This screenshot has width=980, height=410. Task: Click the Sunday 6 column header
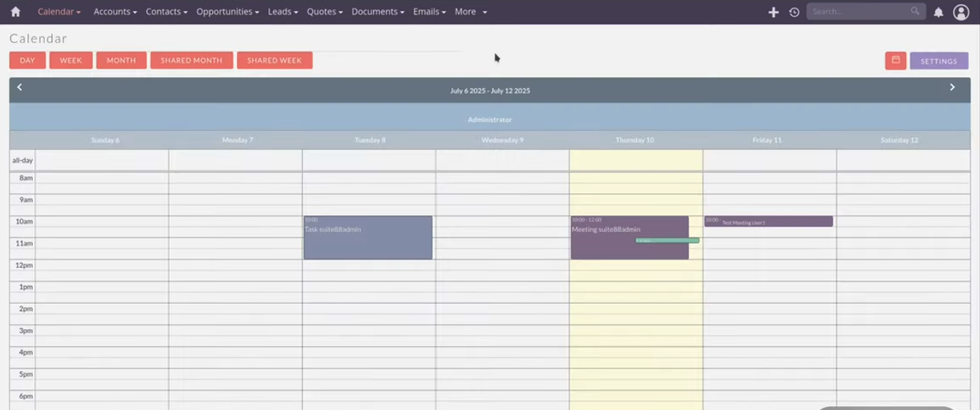tap(105, 140)
